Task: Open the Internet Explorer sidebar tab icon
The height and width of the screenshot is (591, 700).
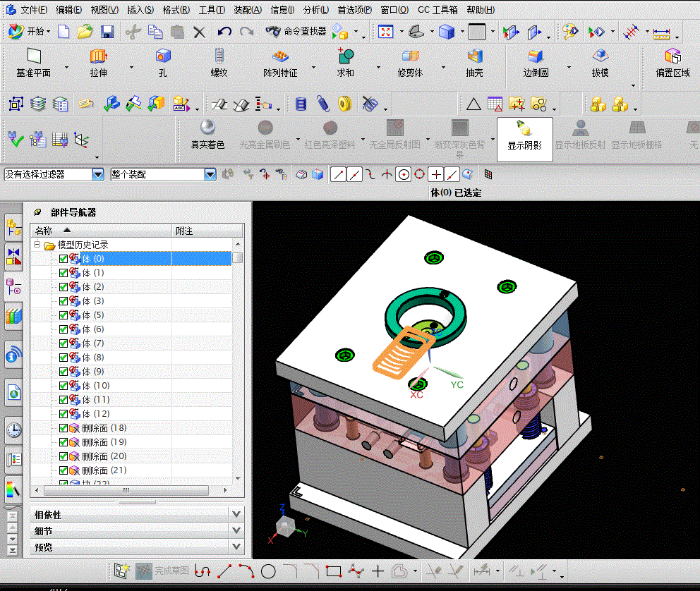Action: [14, 394]
